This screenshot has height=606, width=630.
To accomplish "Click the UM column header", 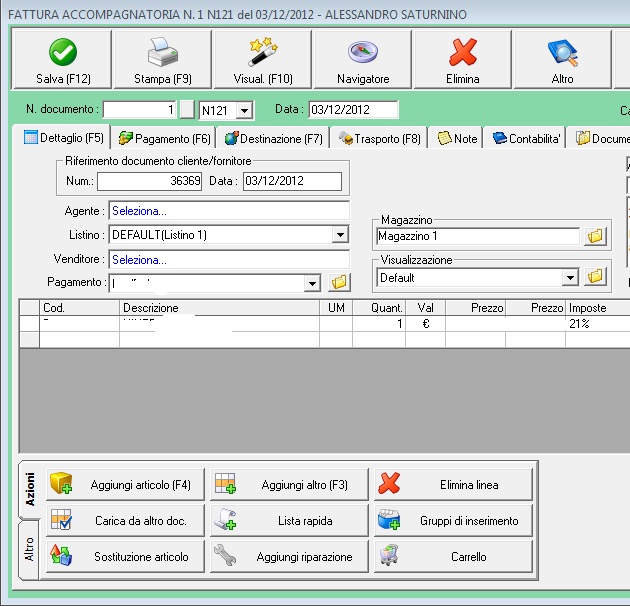I will click(336, 308).
